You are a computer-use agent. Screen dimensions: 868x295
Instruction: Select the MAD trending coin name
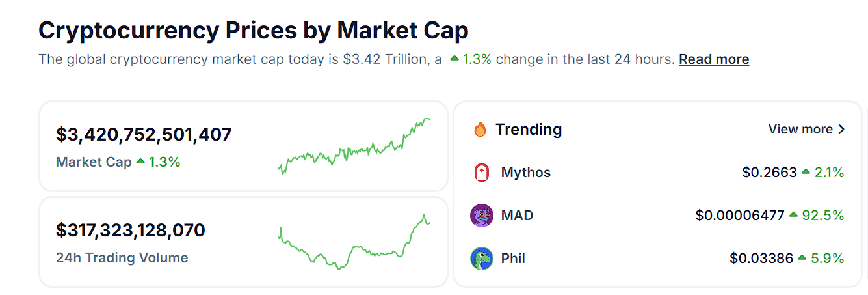tap(517, 216)
